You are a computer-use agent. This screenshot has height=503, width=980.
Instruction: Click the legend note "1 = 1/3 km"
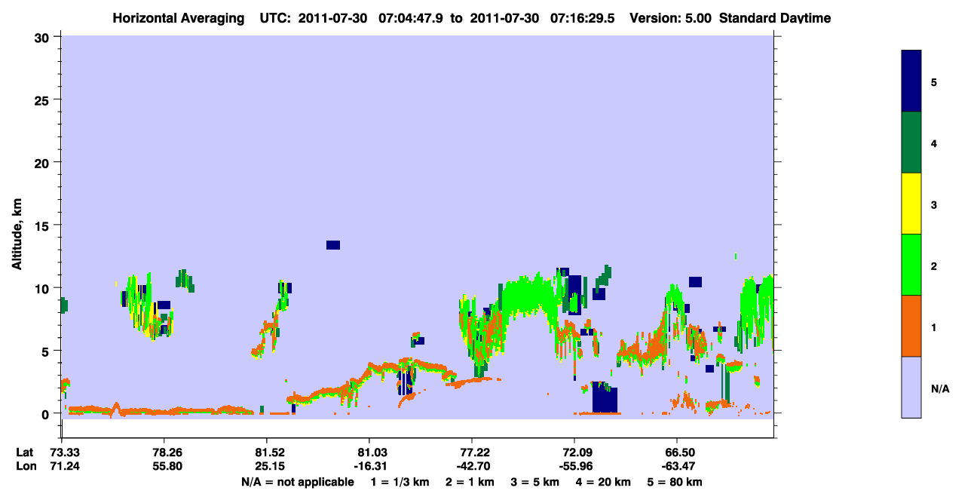point(402,482)
